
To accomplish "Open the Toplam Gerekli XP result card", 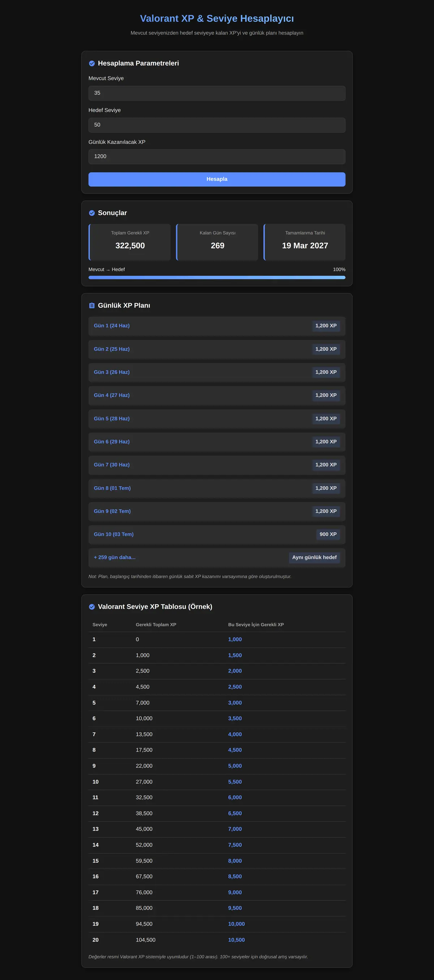I will click(129, 242).
